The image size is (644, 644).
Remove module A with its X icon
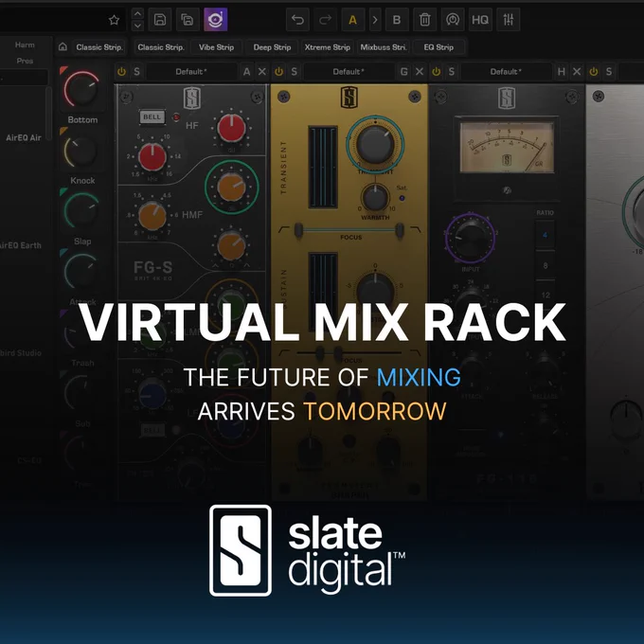(262, 71)
